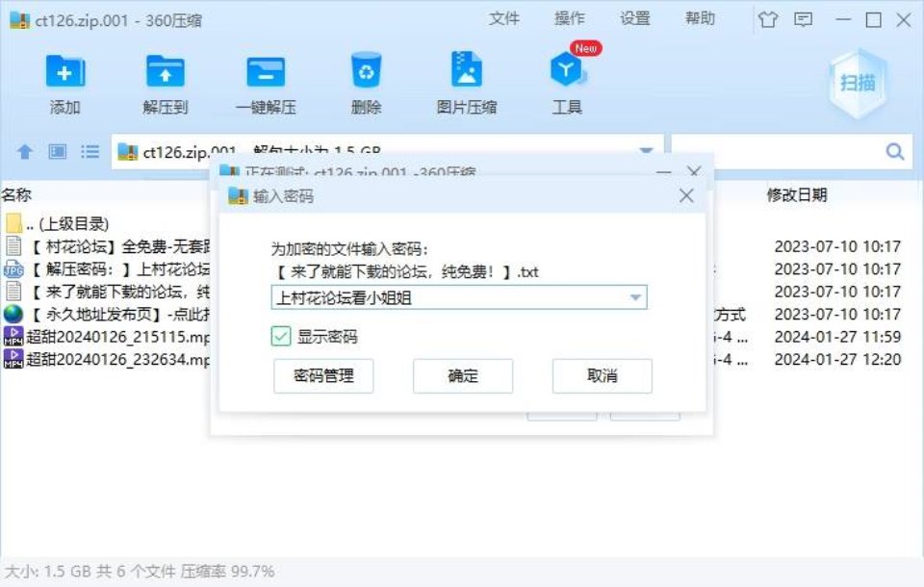Viewport: 924px width, 587px height.
Task: Click the search magnifier icon
Action: click(x=895, y=152)
